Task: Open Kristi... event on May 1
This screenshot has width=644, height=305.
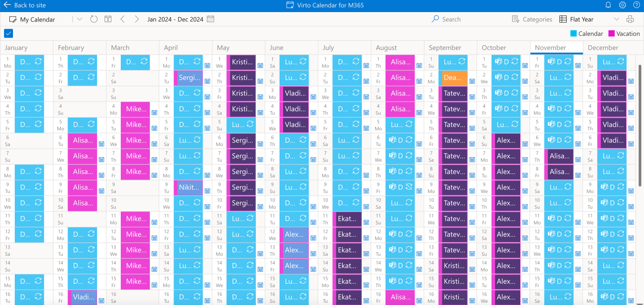Action: pyautogui.click(x=241, y=62)
